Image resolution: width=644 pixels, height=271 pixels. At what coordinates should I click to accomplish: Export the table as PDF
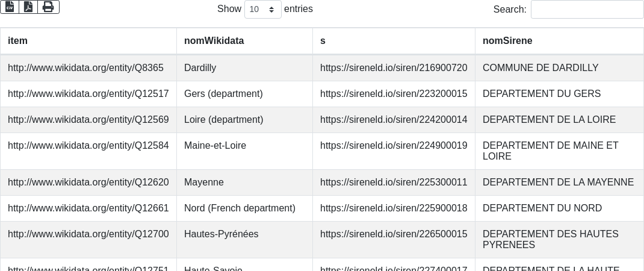(28, 7)
